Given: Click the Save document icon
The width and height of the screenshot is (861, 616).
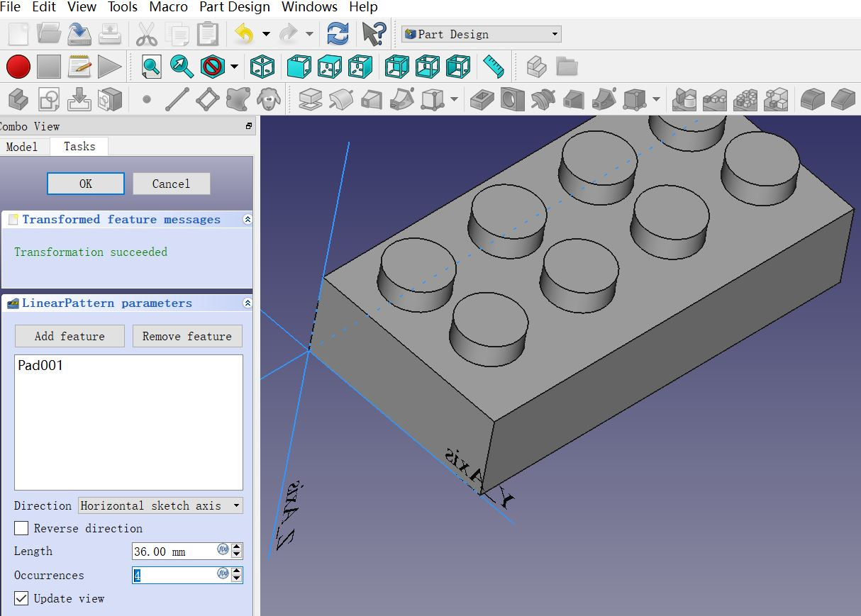Looking at the screenshot, I should (79, 33).
